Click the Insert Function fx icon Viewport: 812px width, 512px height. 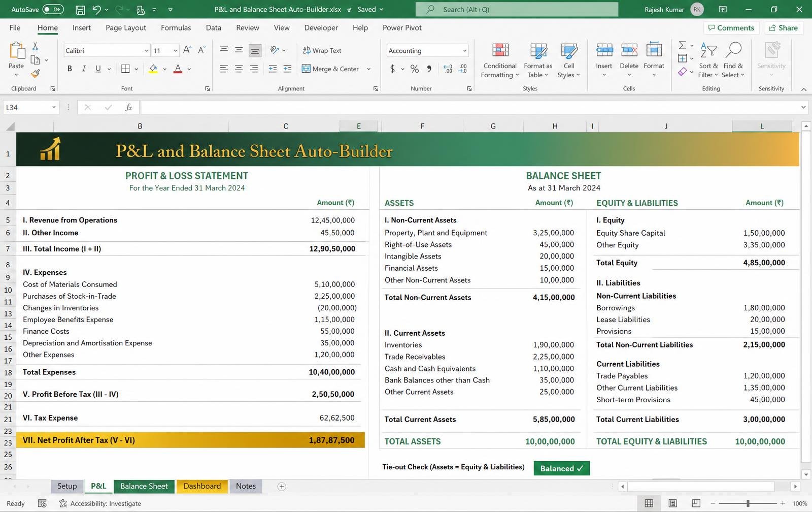coord(128,107)
